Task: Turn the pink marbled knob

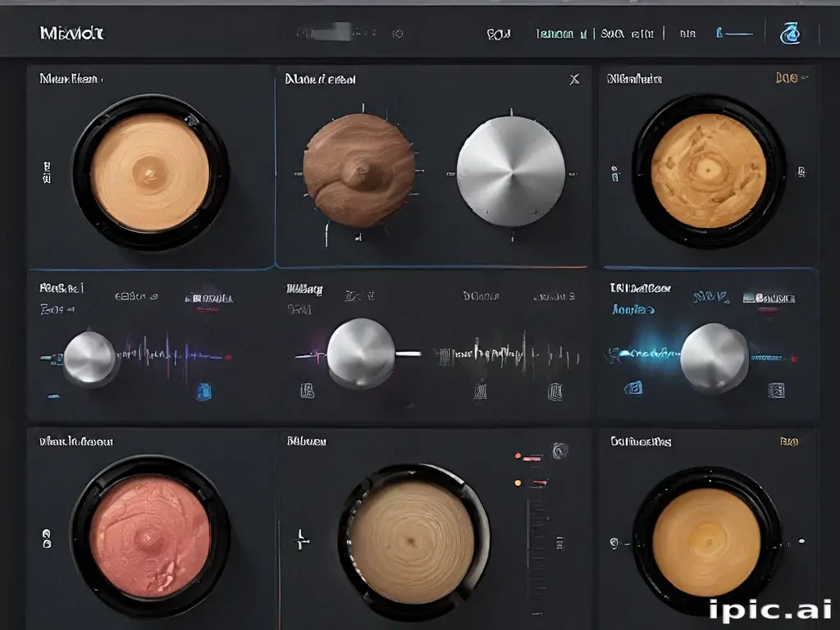Action: click(150, 536)
